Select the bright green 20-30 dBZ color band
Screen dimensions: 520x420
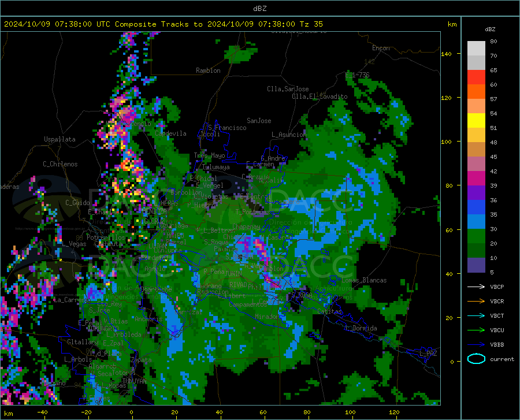tap(476, 236)
